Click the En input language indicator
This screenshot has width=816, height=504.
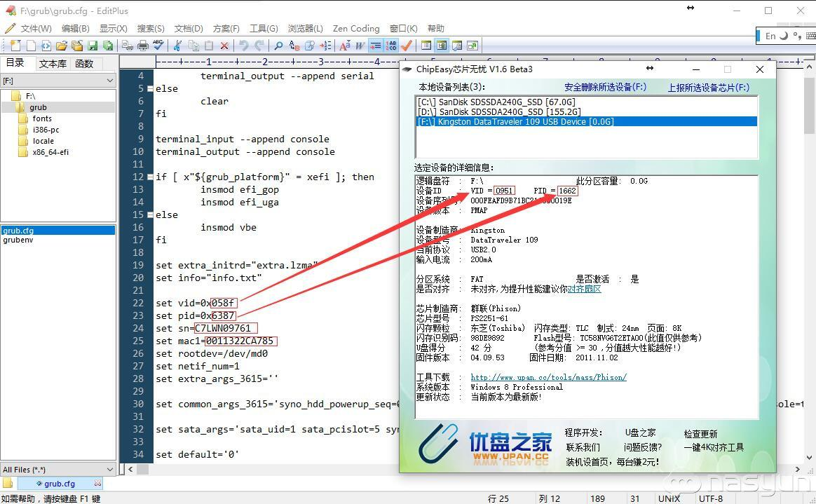(770, 36)
